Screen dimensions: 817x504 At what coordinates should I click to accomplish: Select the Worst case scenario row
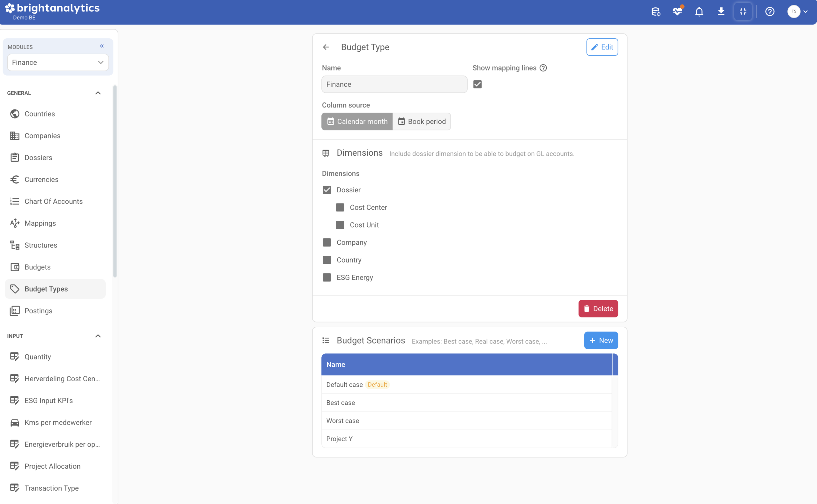(x=467, y=421)
